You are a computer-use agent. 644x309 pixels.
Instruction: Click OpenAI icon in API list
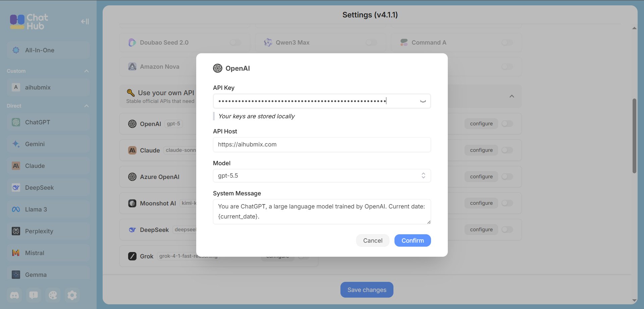pyautogui.click(x=132, y=124)
